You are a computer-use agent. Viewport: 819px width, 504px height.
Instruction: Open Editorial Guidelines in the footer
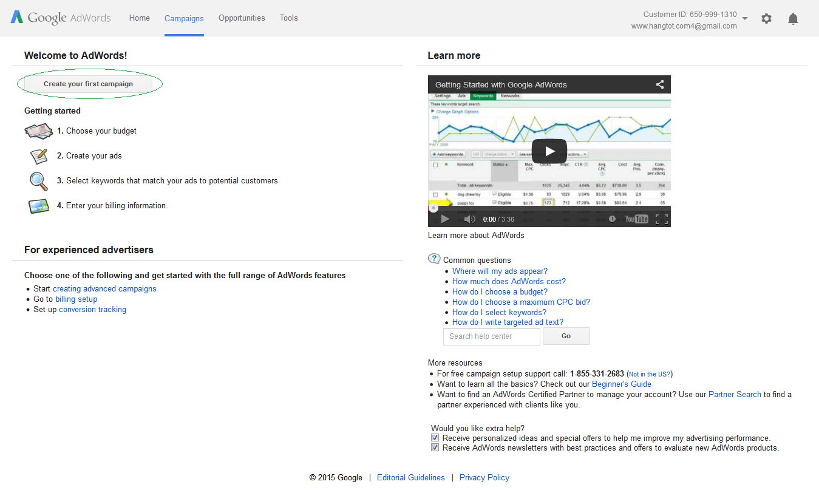[x=411, y=478]
